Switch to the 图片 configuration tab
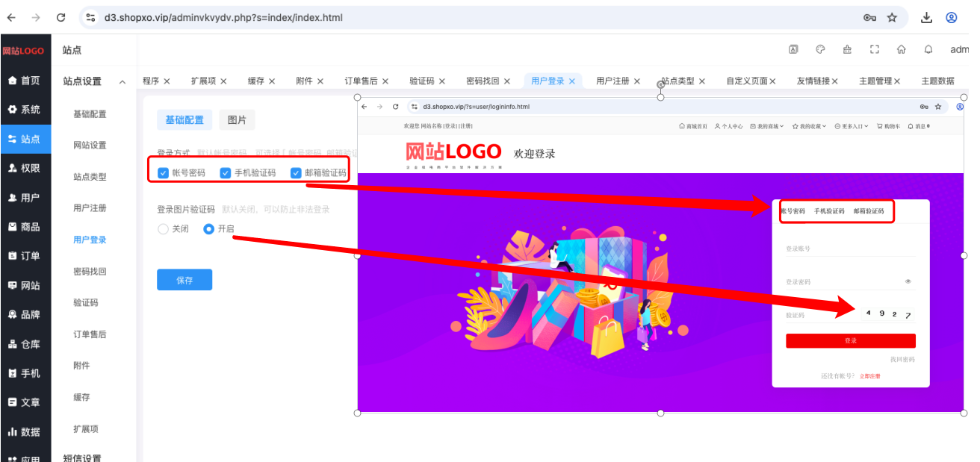 point(237,119)
